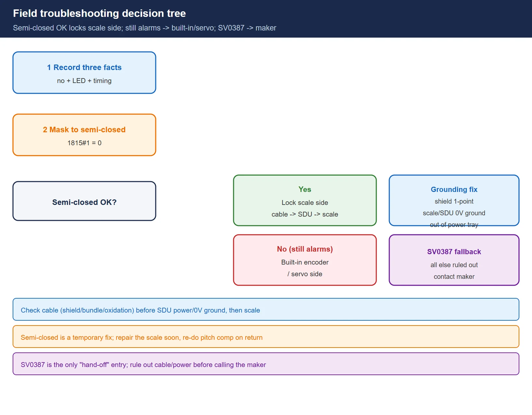Image resolution: width=532 pixels, height=415 pixels.
Task: Click 'all else ruled out' text
Action: [454, 265]
